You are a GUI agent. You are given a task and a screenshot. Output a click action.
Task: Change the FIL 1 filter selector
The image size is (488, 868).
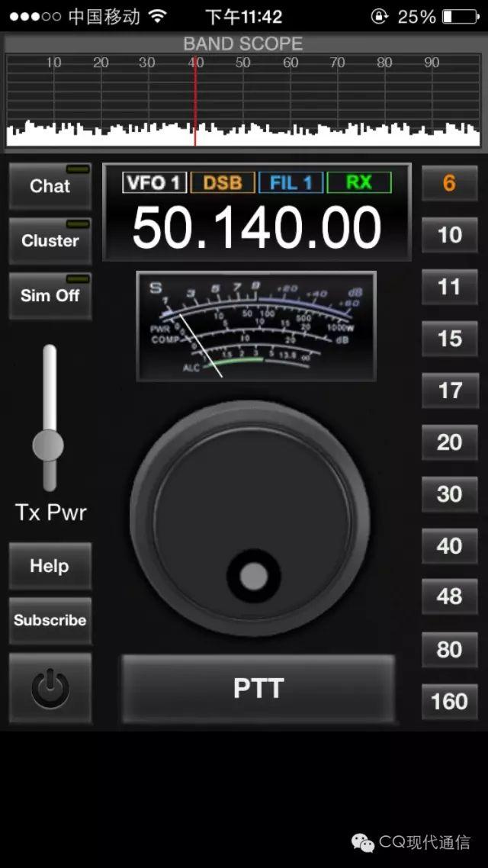291,183
